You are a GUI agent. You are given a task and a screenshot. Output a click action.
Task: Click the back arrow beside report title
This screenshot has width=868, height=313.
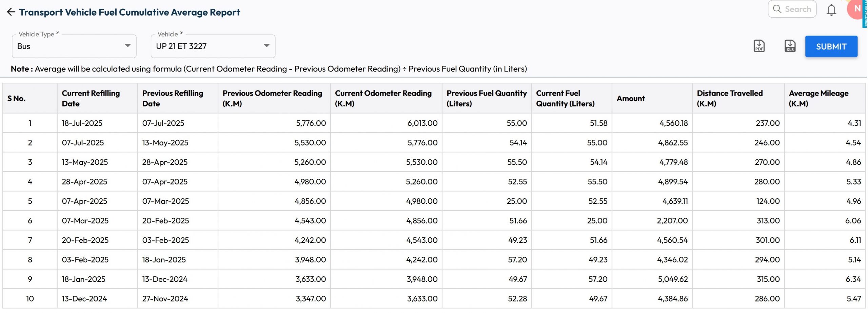tap(11, 12)
